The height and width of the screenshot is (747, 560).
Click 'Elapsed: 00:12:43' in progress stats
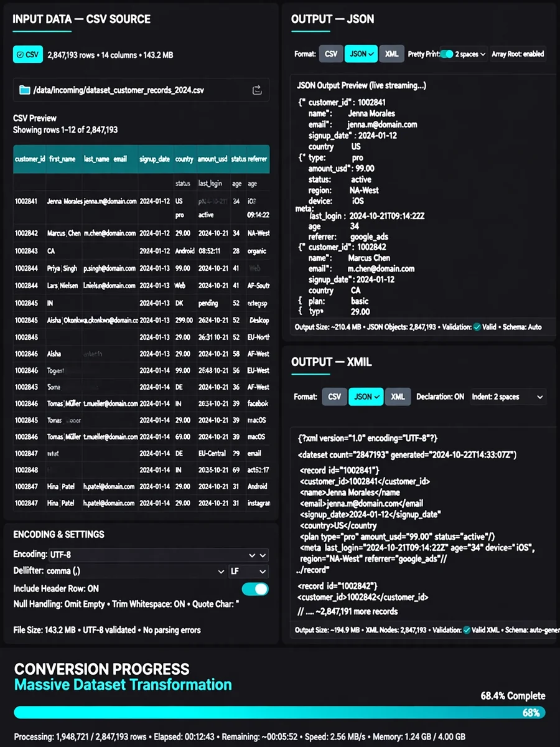(x=185, y=736)
